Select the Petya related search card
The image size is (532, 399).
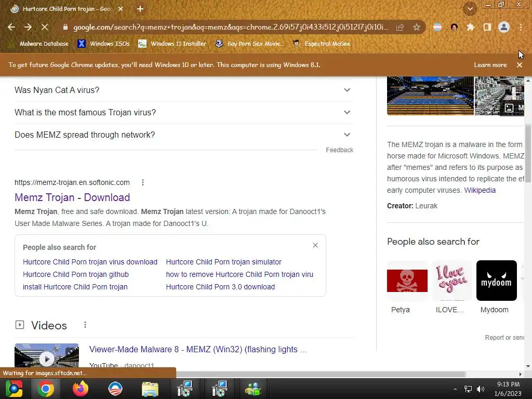point(407,287)
